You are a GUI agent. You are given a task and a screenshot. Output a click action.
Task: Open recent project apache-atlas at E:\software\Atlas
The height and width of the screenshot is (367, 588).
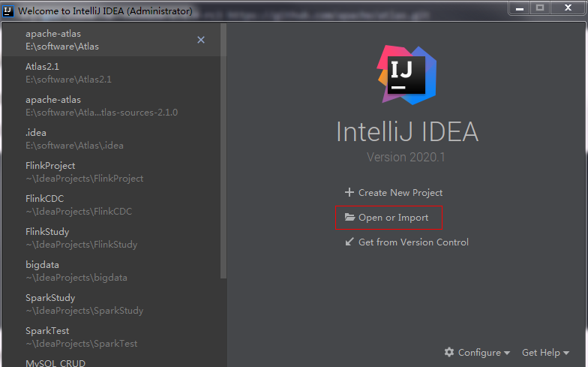tap(111, 40)
